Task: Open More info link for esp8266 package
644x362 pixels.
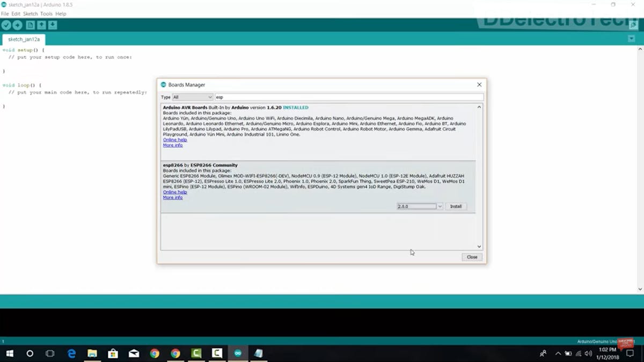Action: coord(173,197)
